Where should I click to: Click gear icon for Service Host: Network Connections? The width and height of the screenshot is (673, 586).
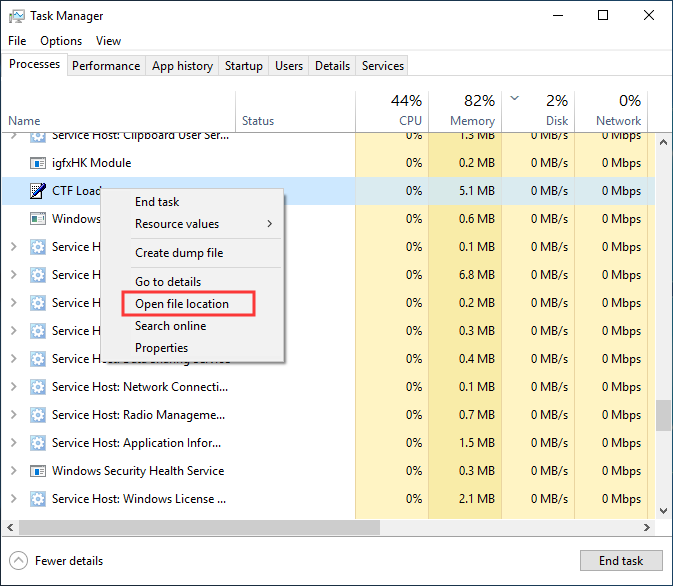tap(38, 387)
